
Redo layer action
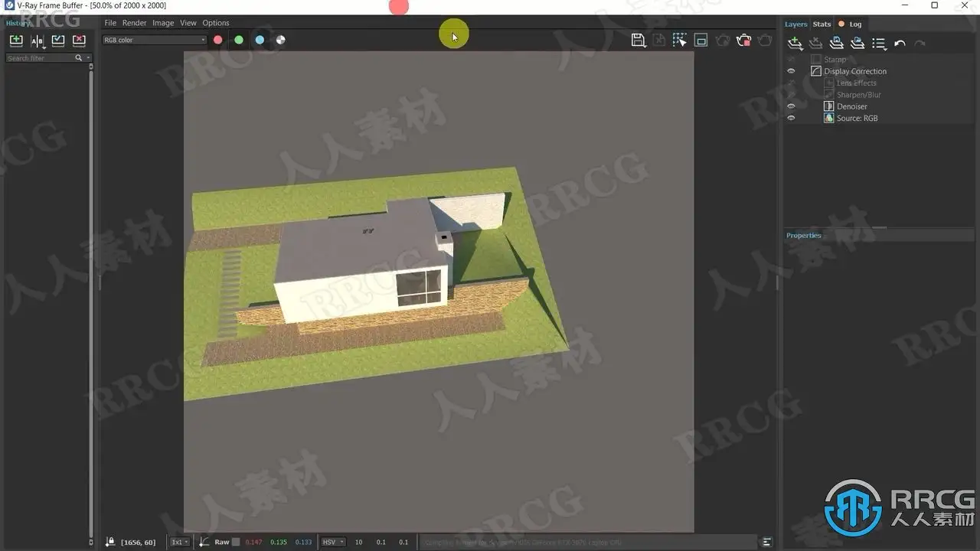click(x=920, y=44)
